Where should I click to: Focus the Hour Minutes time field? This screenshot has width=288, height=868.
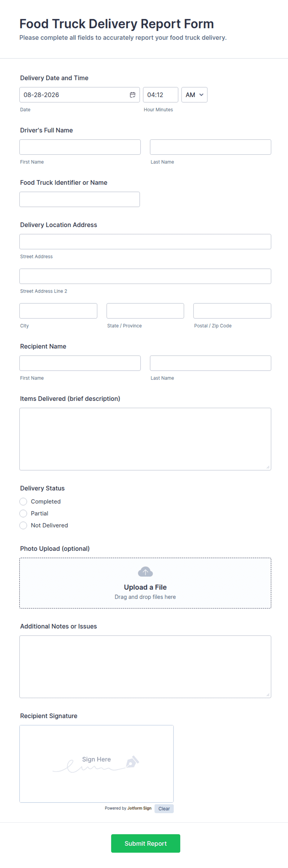coord(160,95)
